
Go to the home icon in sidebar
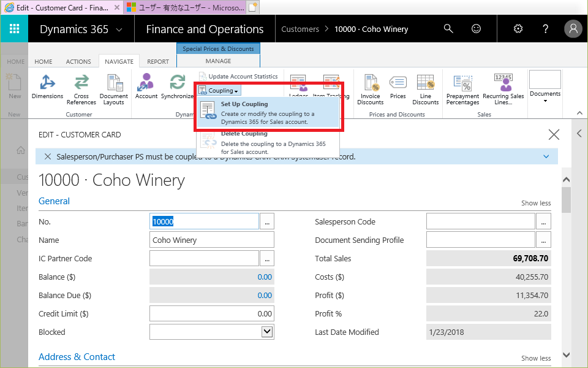(x=21, y=150)
